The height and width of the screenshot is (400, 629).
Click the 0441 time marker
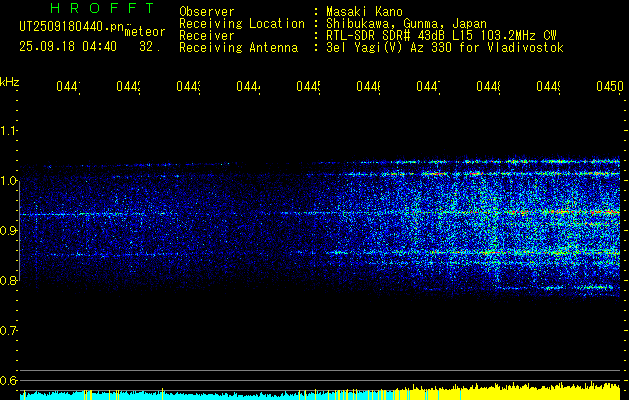(x=68, y=87)
